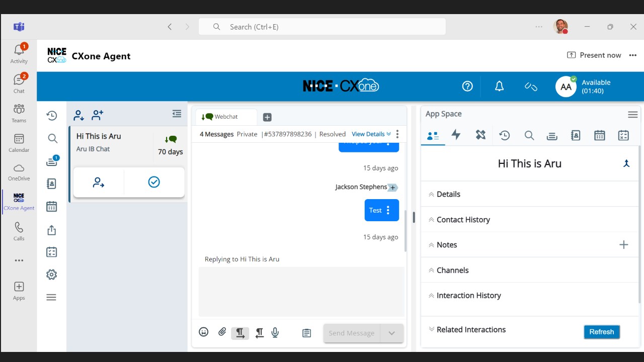Open Test message three-dot menu

click(388, 210)
